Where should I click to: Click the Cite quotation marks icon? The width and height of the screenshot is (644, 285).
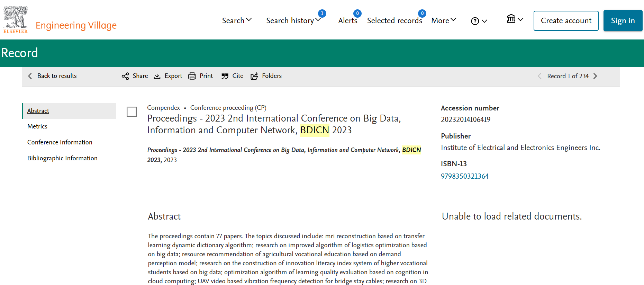(225, 76)
